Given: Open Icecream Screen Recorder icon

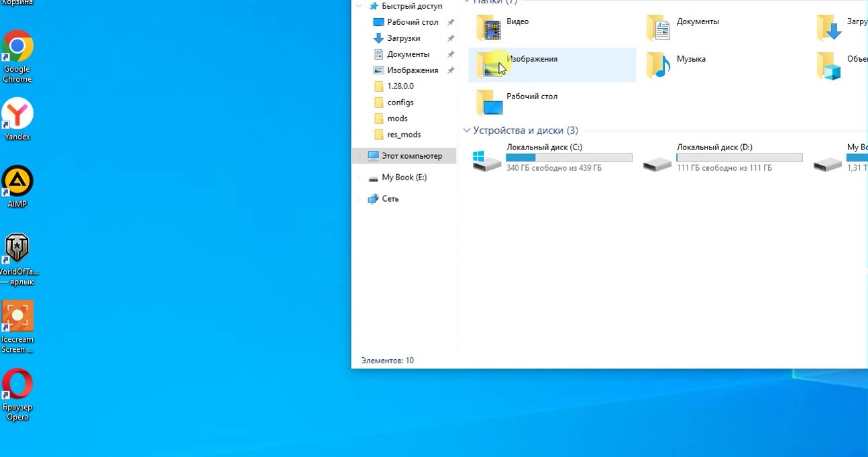Looking at the screenshot, I should 17,317.
